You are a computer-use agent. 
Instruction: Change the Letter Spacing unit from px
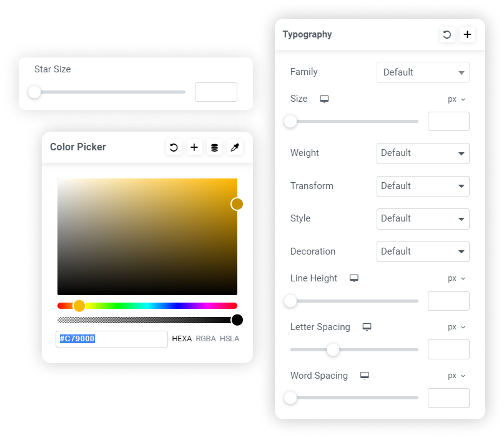457,327
